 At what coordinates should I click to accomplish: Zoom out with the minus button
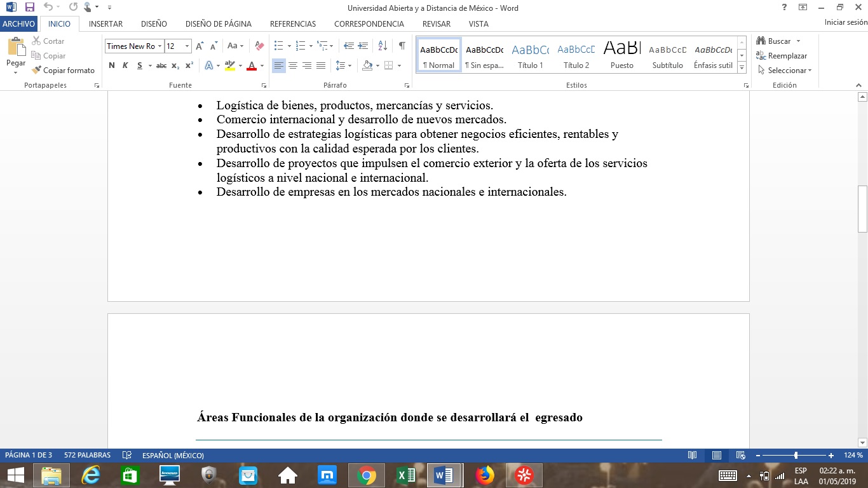[758, 456]
